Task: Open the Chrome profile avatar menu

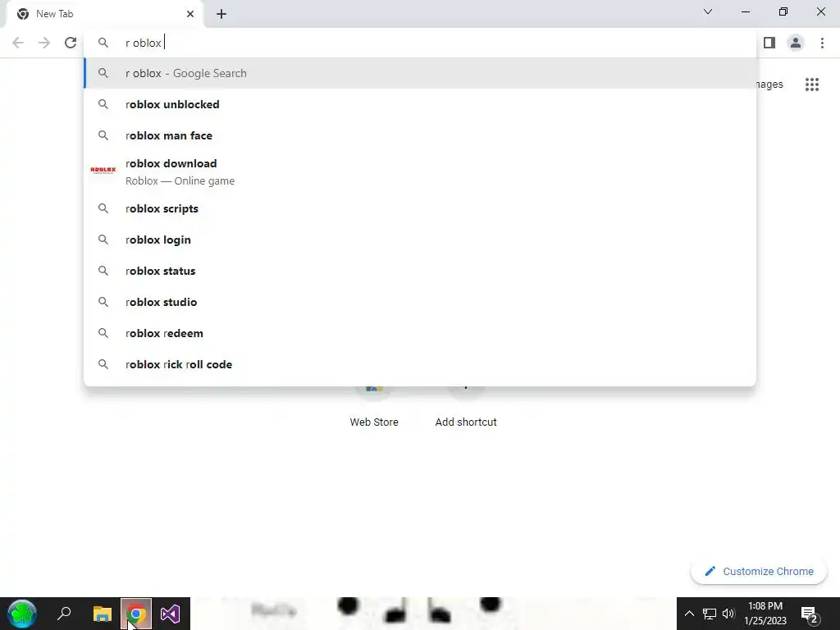Action: 796,43
